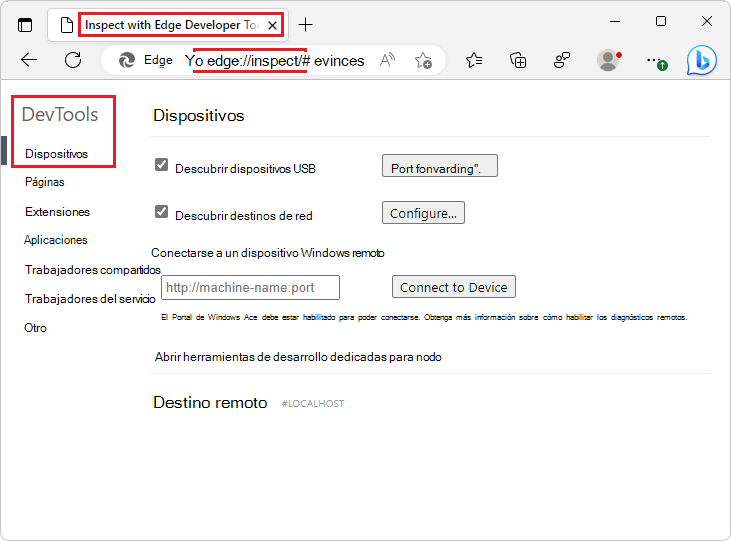Viewport: 731px width, 541px height.
Task: Toggle Descubrir destinos de red checkbox
Action: (x=161, y=212)
